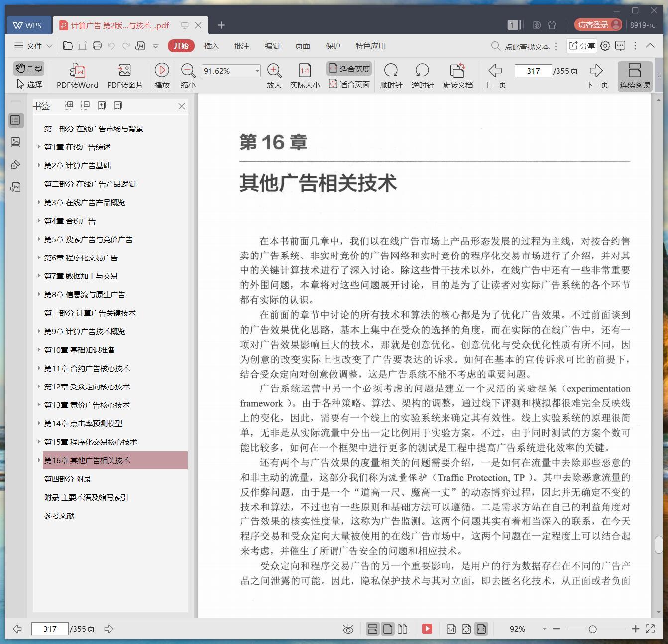Decrease zoom with status bar minus
Viewport: 668px width, 644px height.
(557, 629)
